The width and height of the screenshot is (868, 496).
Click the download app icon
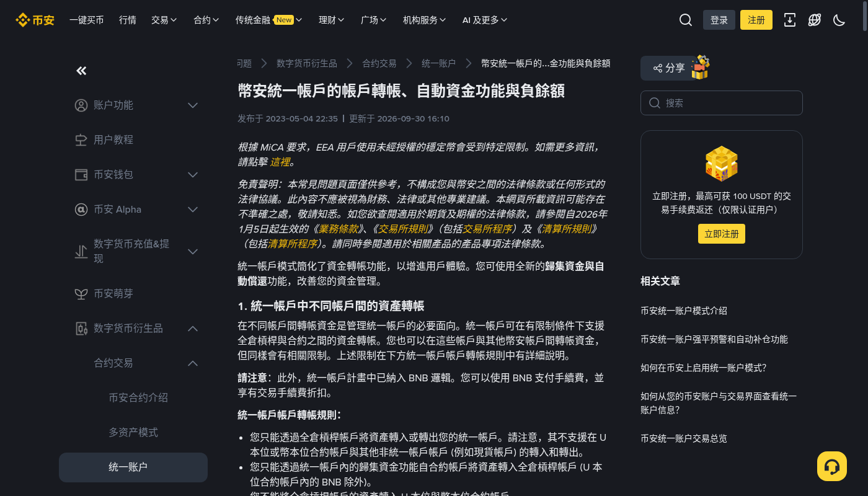(x=790, y=20)
